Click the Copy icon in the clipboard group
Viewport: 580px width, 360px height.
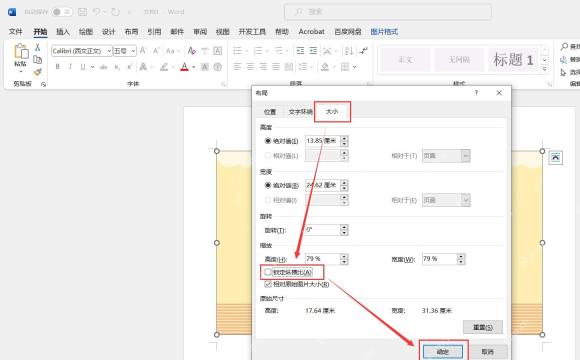pyautogui.click(x=37, y=60)
